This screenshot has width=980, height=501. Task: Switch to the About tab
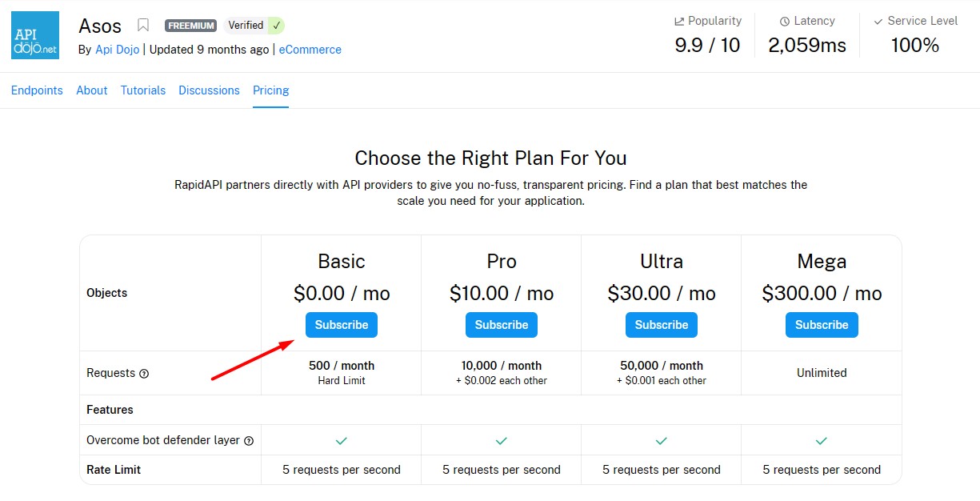92,90
